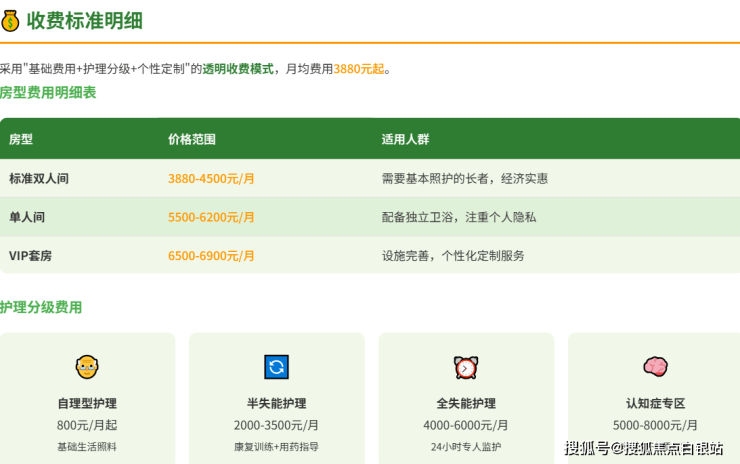740x464 pixels.
Task: Click the pink brain icon for 认知症专区
Action: tap(655, 367)
